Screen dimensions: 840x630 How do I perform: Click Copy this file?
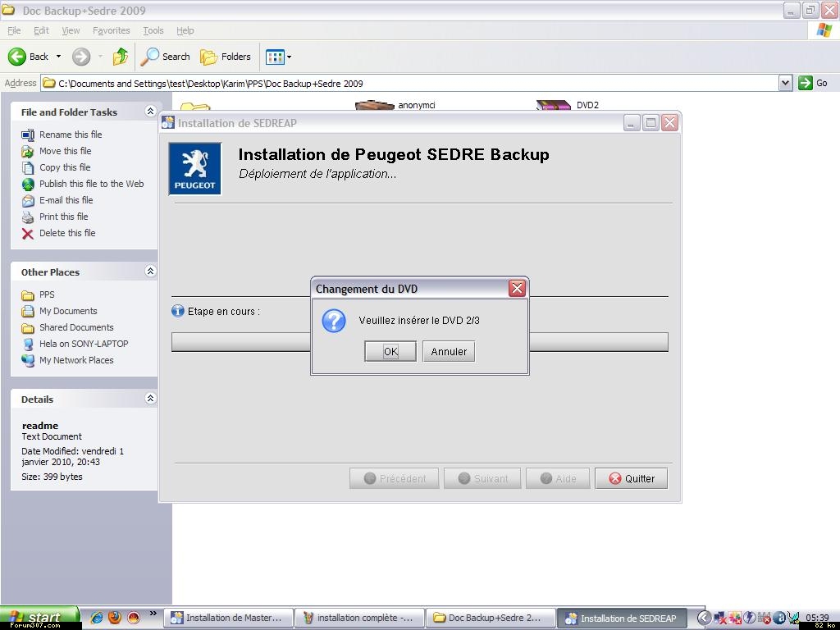[x=65, y=167]
